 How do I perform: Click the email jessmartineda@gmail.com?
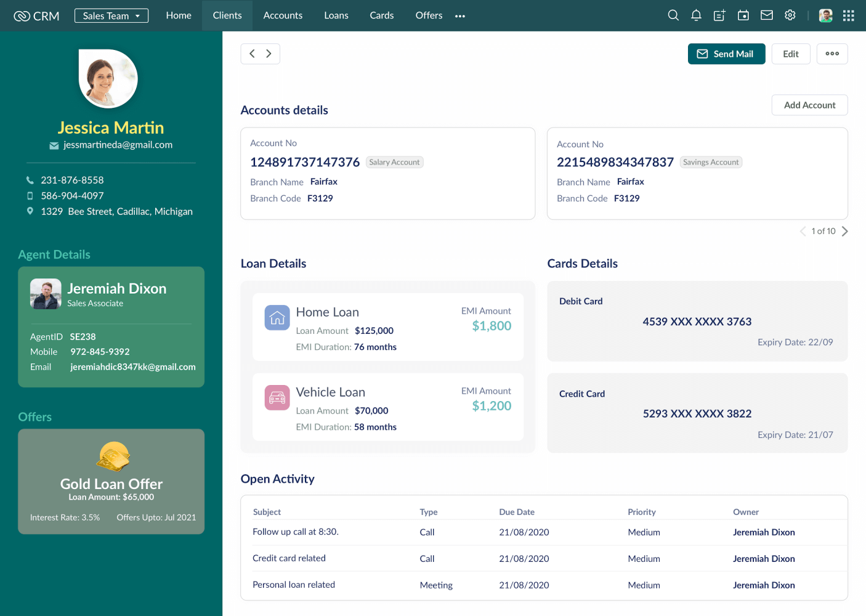tap(118, 145)
